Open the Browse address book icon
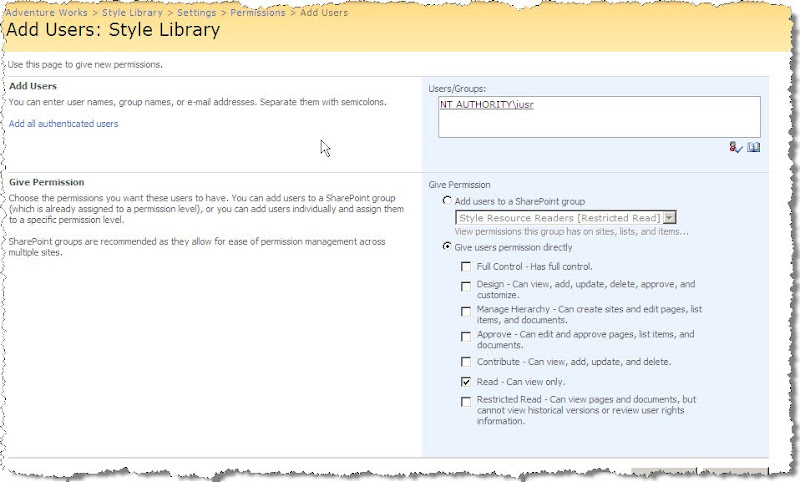This screenshot has height=482, width=800. tap(754, 147)
